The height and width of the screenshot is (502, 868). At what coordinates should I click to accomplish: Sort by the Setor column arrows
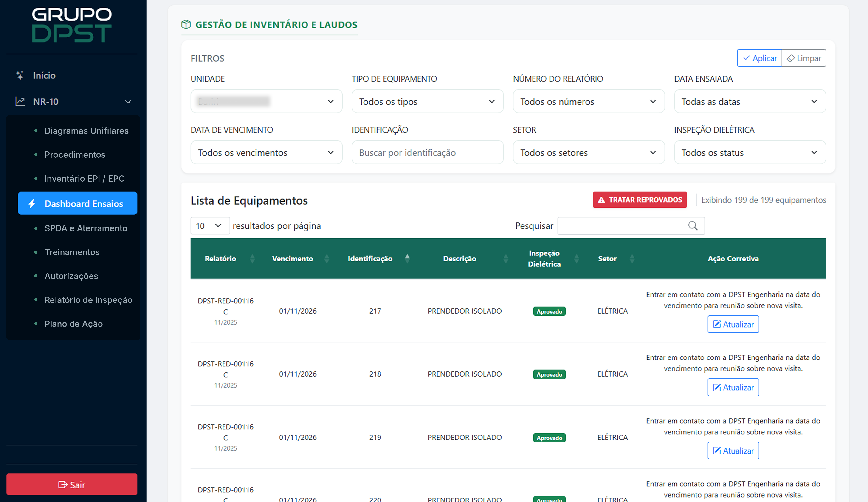(632, 259)
